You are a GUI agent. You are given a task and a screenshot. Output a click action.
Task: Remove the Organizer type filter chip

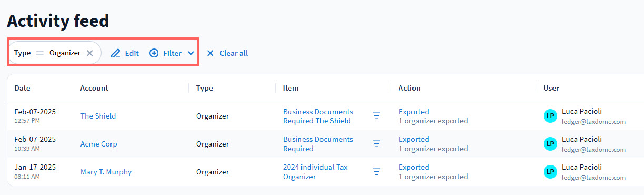(90, 53)
